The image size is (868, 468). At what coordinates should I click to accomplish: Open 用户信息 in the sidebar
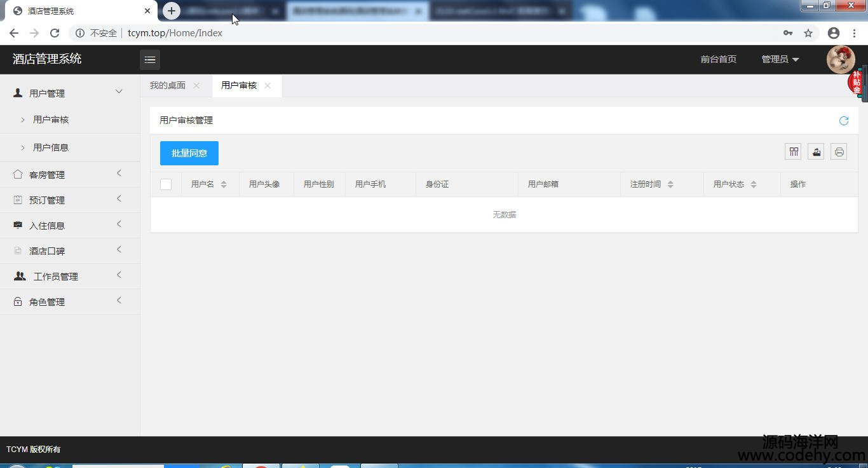pyautogui.click(x=51, y=148)
